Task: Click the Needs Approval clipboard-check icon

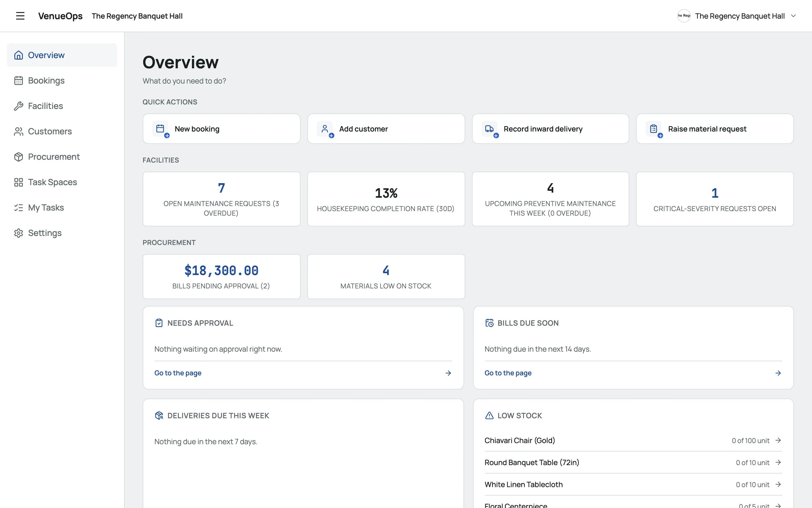Action: 159,323
